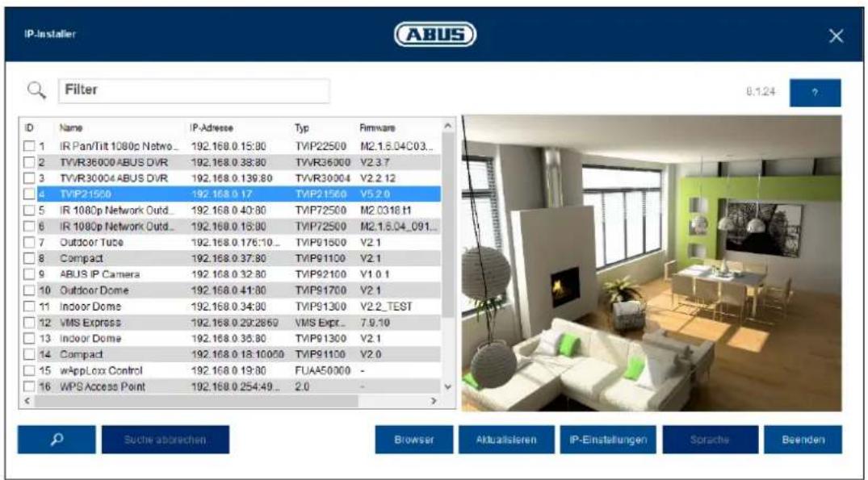Sort by the Name column header
Viewport: 868px width, 480px height.
pyautogui.click(x=71, y=127)
